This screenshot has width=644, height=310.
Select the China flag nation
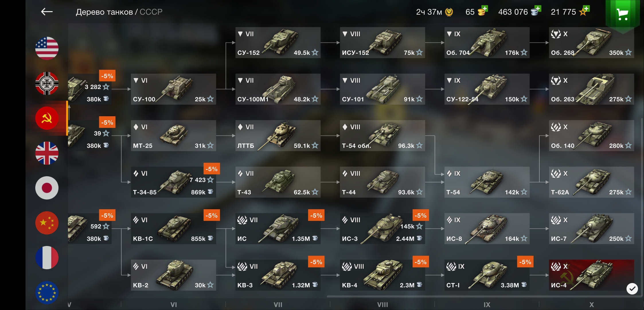(x=47, y=223)
